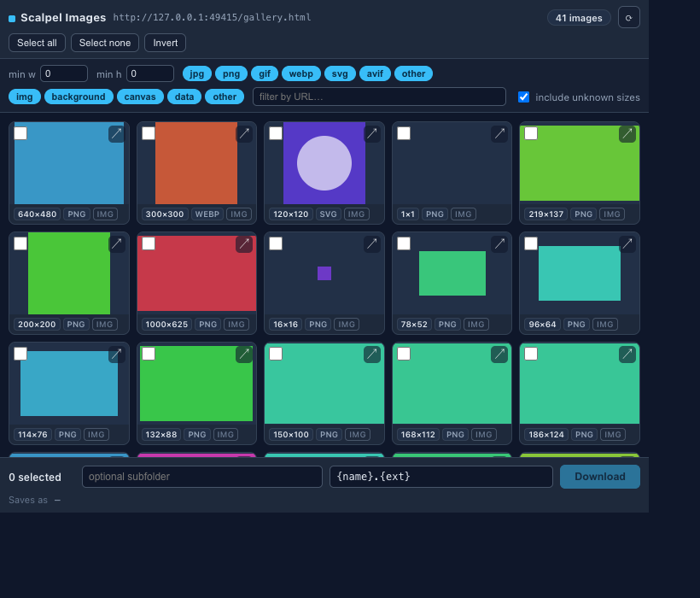This screenshot has height=598, width=700.
Task: Toggle the gif format filter
Action: pyautogui.click(x=265, y=73)
